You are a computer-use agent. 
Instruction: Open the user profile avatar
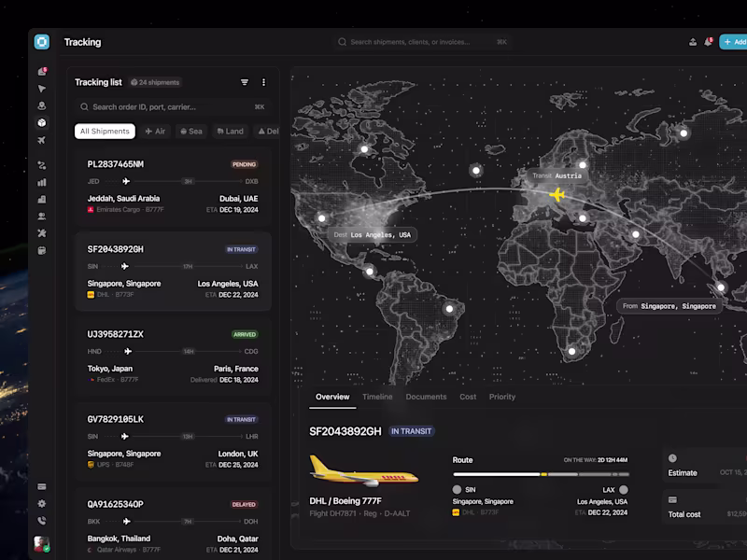coord(42,544)
